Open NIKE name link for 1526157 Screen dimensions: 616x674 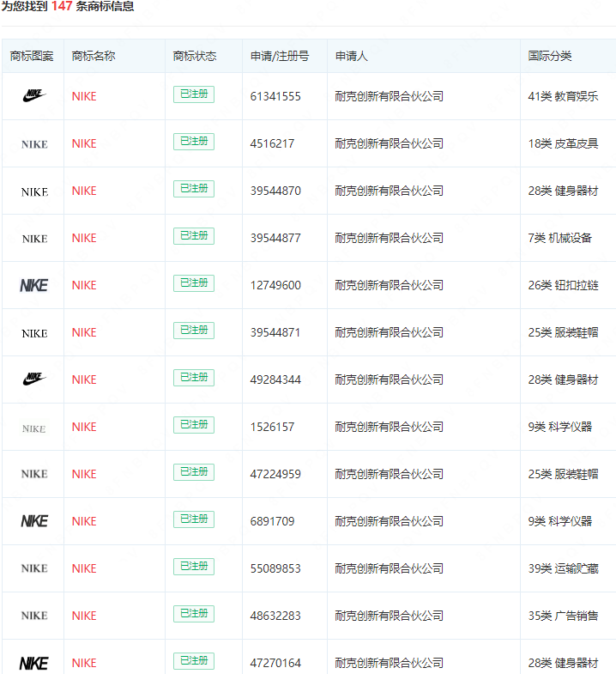[x=84, y=427]
